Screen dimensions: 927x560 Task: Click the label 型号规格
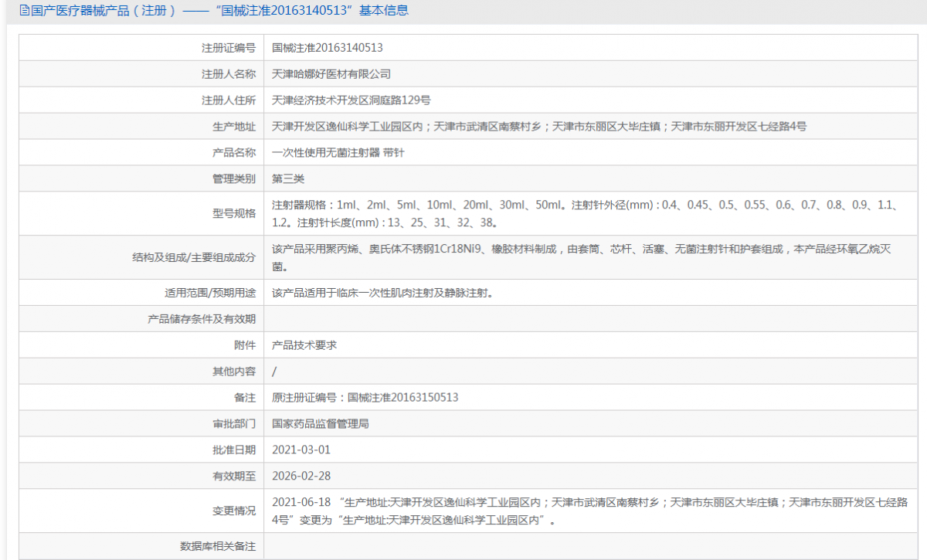234,214
